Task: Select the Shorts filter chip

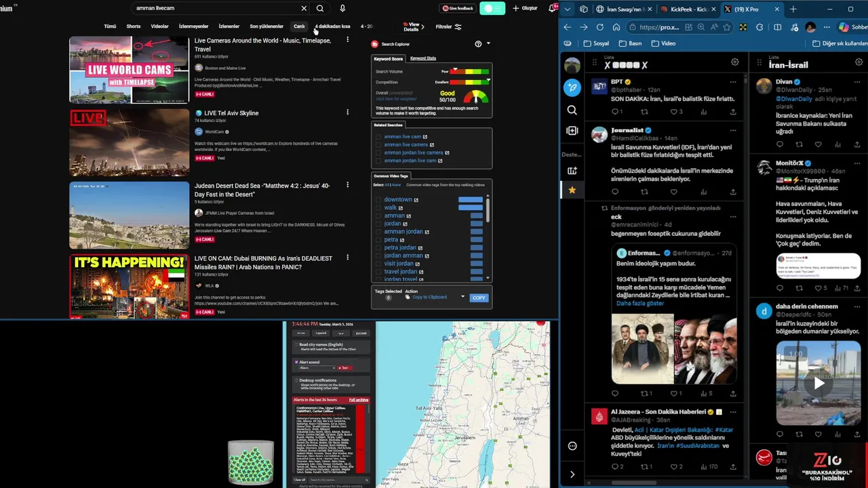Action: (134, 26)
